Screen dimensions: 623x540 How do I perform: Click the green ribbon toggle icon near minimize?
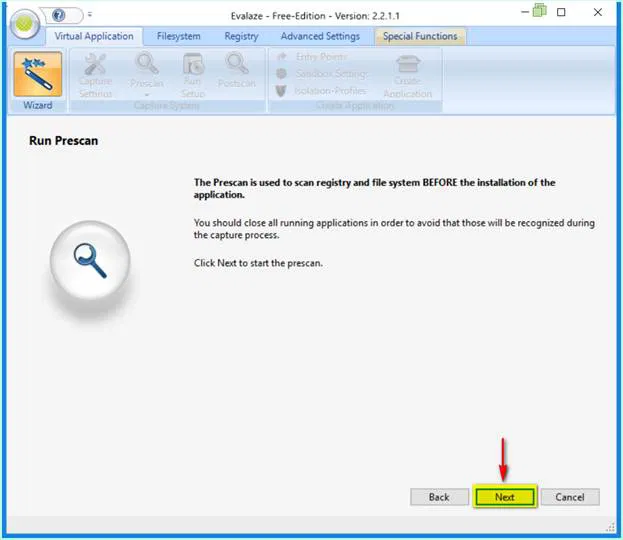pyautogui.click(x=540, y=10)
